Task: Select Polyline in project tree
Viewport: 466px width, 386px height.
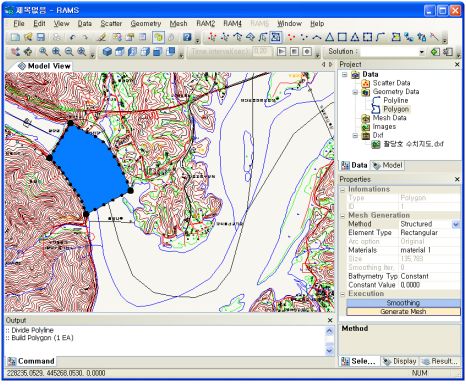Action: (x=396, y=100)
